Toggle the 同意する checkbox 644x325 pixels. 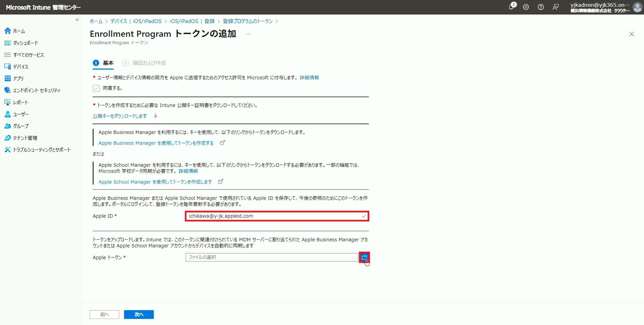tap(96, 88)
